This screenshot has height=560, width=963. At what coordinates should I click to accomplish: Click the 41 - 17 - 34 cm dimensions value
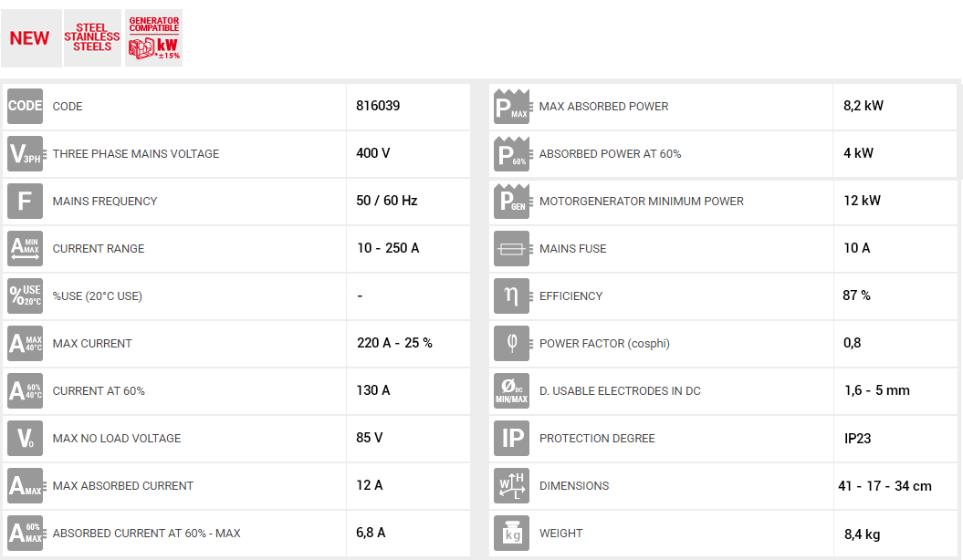(x=884, y=486)
